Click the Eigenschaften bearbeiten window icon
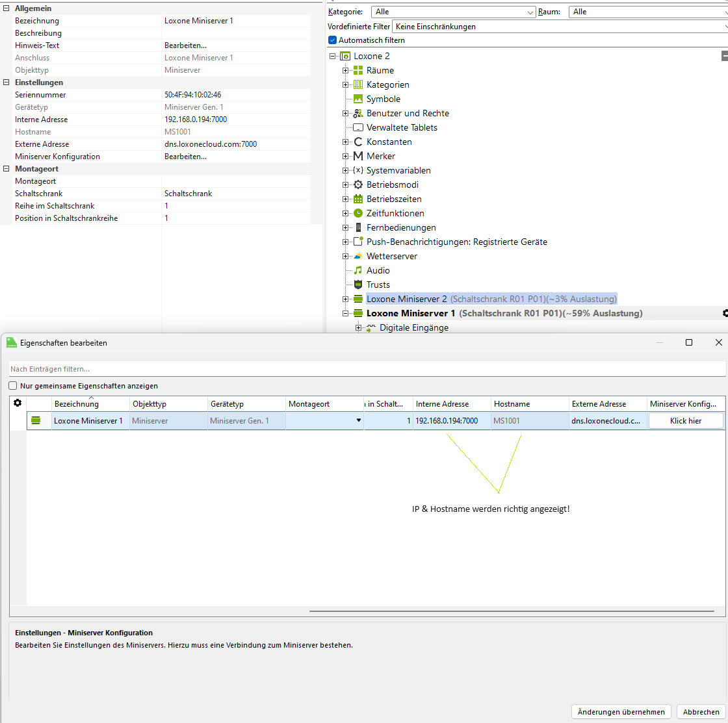This screenshot has width=728, height=723. coord(12,343)
